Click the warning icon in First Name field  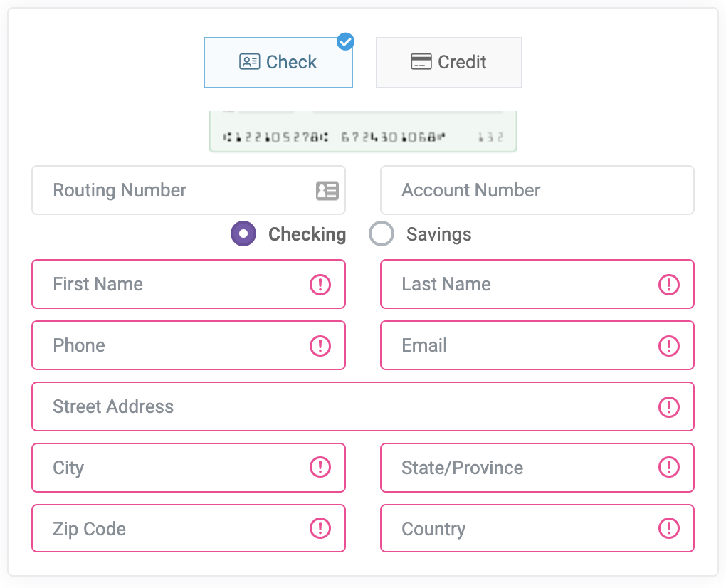pos(320,284)
